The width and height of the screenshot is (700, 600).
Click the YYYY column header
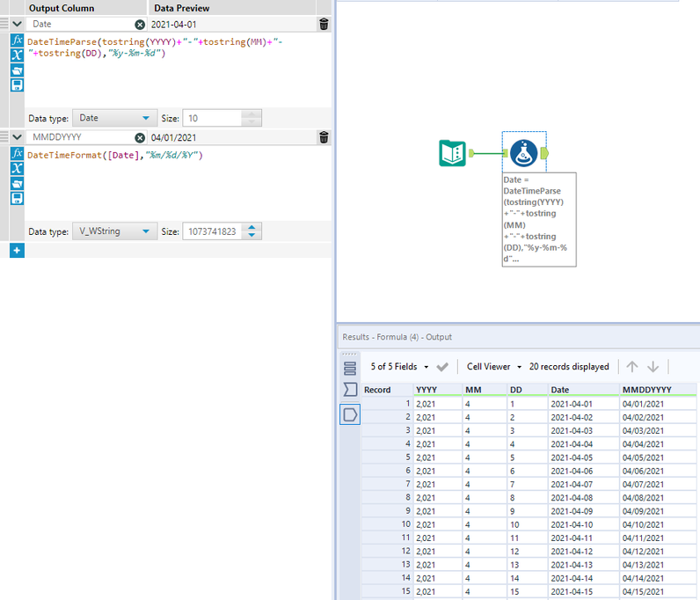[438, 390]
